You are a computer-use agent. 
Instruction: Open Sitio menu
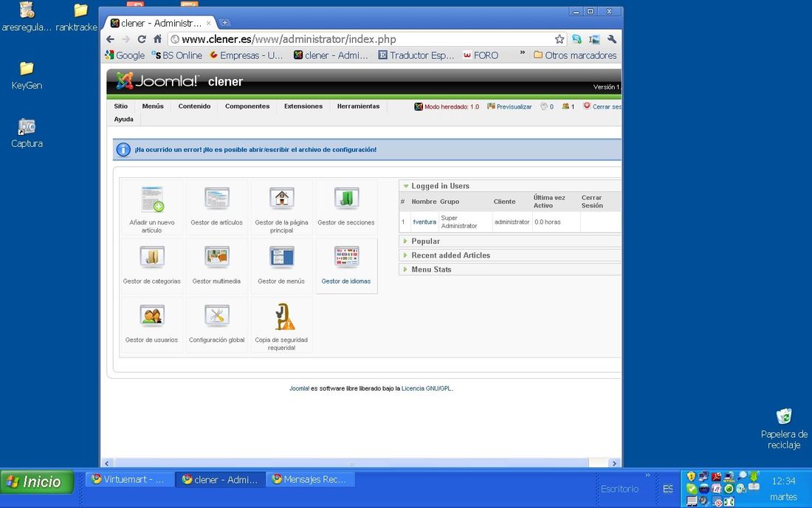pyautogui.click(x=120, y=106)
